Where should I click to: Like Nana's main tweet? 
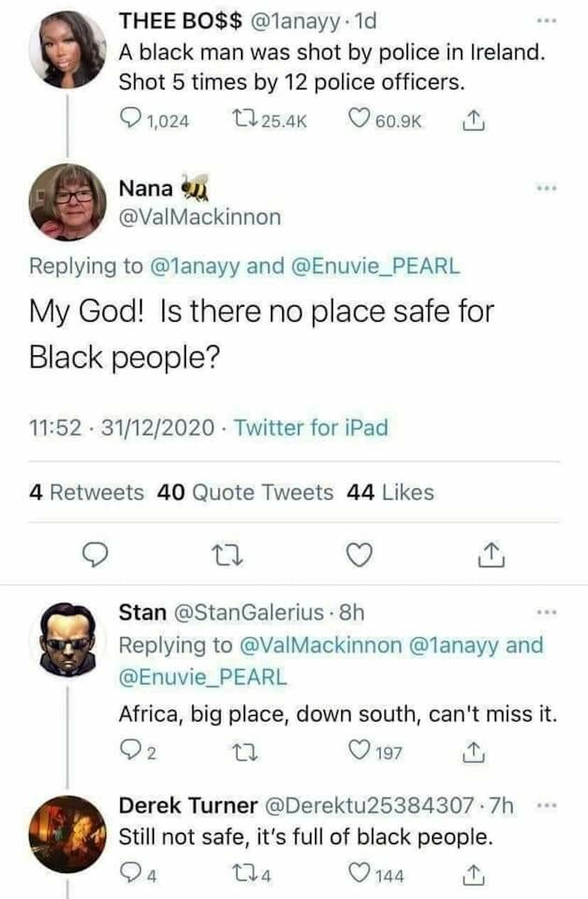coord(360,555)
